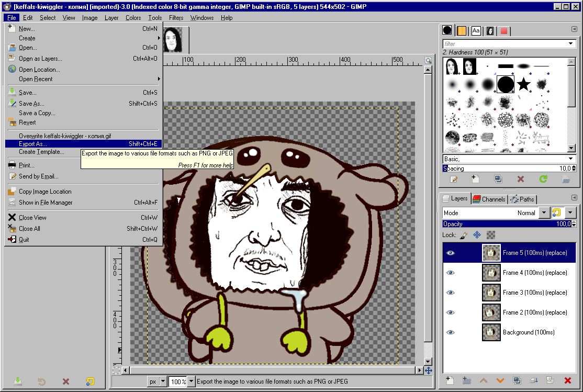Click the New layer group icon
The image size is (583, 392).
click(467, 380)
